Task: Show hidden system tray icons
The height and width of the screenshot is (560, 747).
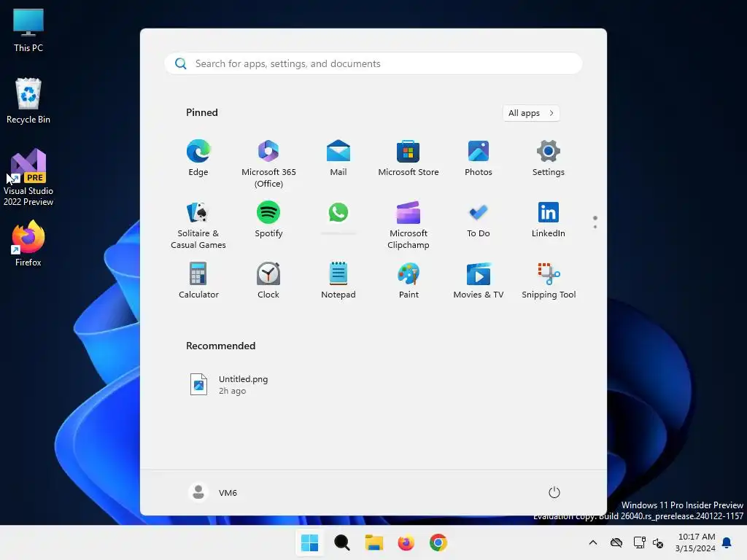Action: [x=592, y=542]
